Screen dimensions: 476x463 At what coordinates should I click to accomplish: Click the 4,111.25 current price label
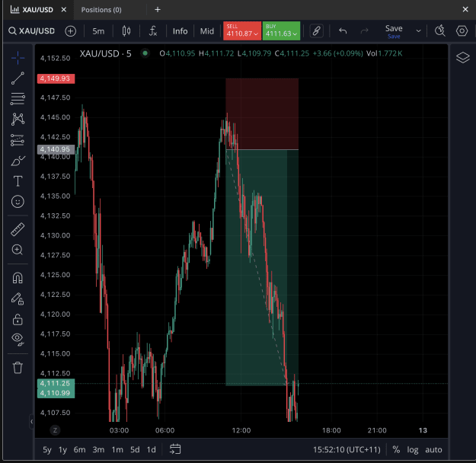click(56, 383)
